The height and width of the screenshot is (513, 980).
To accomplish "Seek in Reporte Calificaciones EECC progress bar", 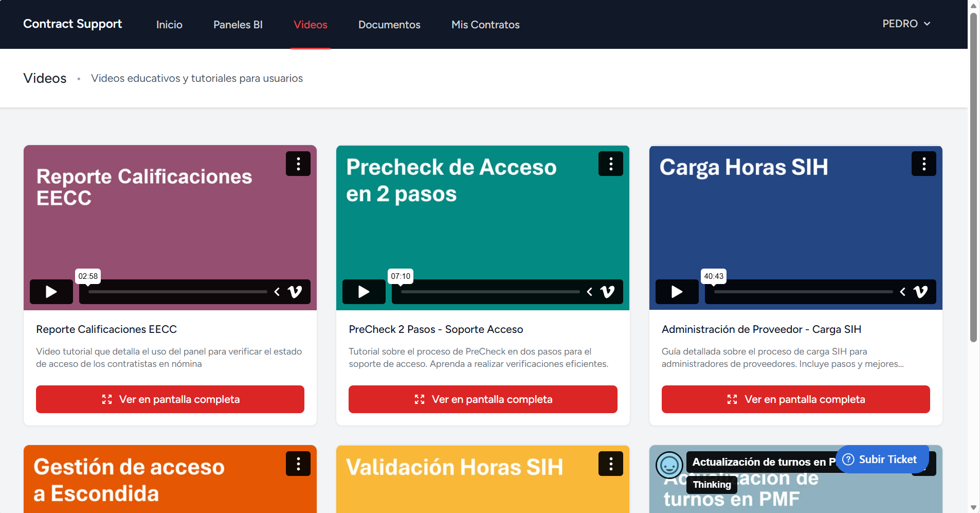I will tap(178, 292).
